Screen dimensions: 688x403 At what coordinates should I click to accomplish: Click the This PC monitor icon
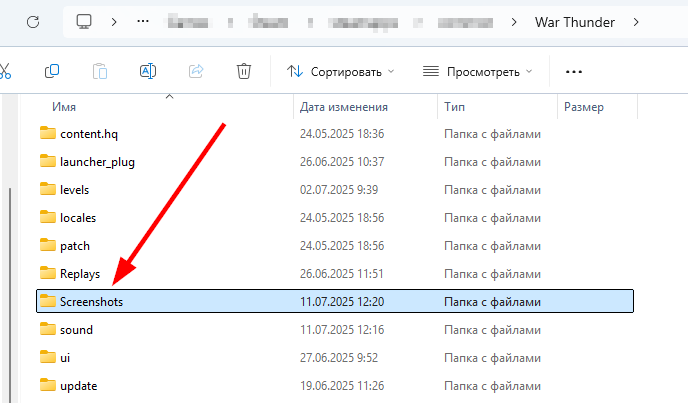coord(84,22)
